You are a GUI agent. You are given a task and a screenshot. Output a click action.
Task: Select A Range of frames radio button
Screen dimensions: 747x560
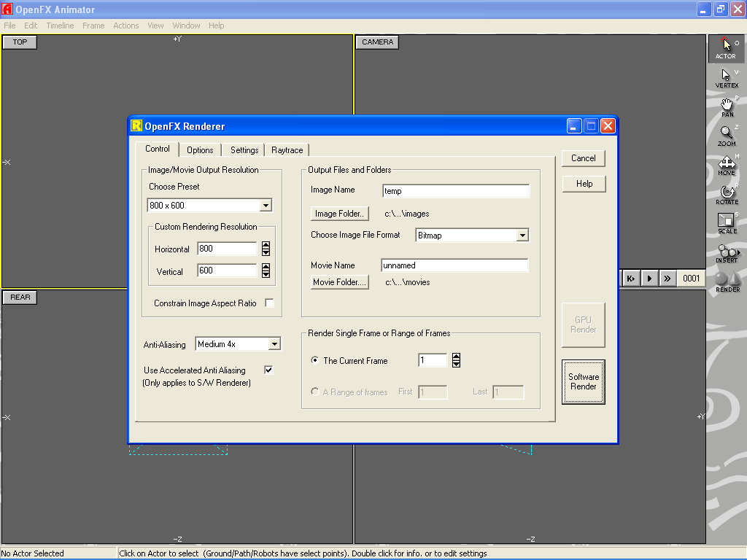(x=315, y=392)
